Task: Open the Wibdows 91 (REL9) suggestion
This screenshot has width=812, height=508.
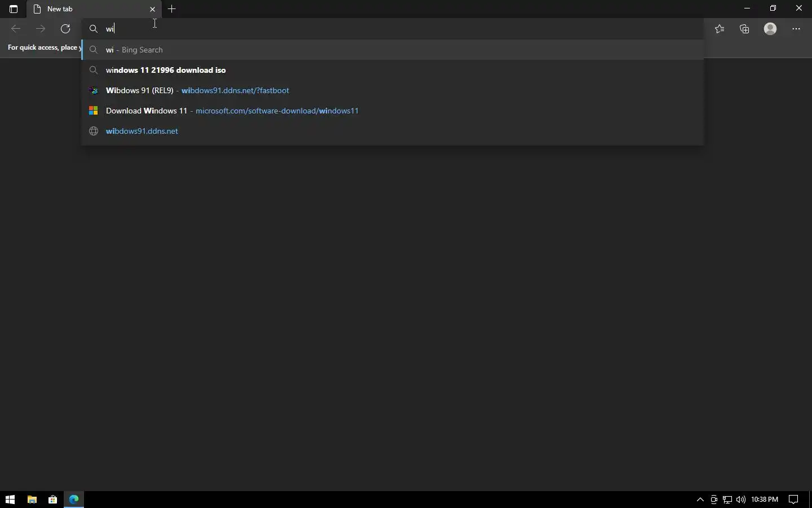Action: pyautogui.click(x=393, y=90)
